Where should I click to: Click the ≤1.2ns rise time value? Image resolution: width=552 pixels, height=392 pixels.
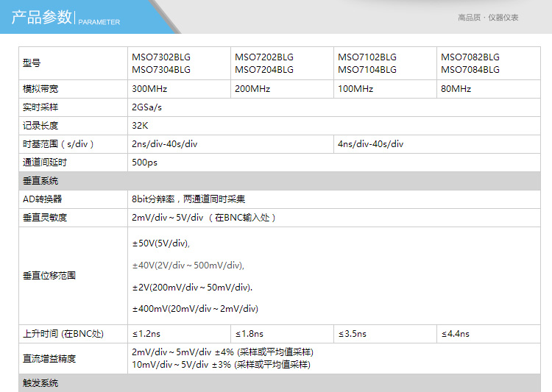146,334
